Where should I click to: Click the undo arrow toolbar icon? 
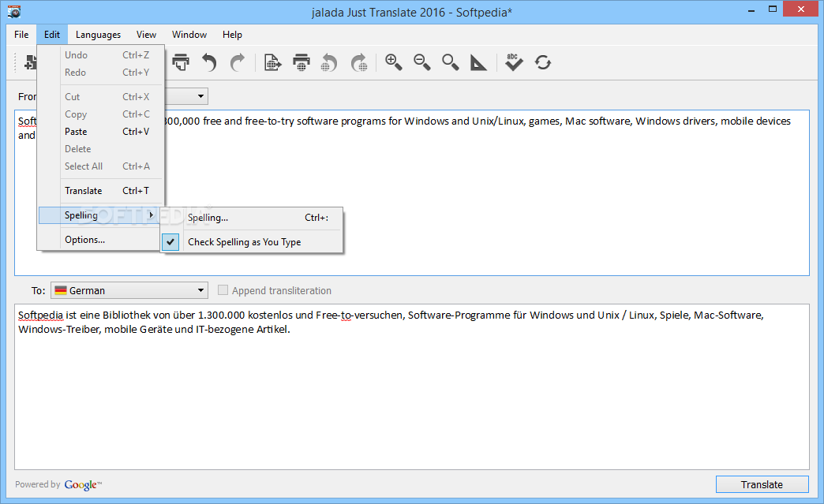click(x=209, y=62)
